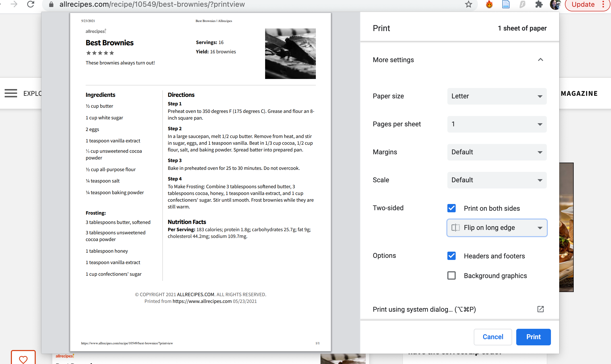
Task: Open print using system dialog external link icon
Action: coord(540,309)
